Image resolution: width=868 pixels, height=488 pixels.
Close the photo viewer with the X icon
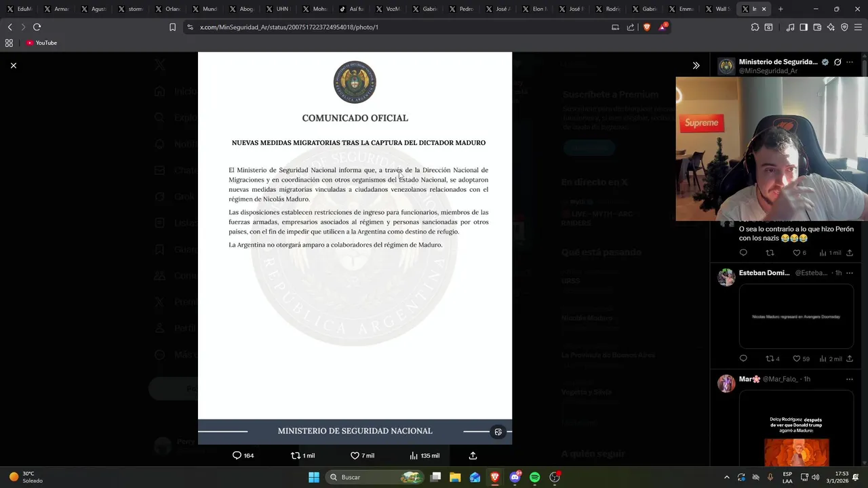tap(13, 65)
